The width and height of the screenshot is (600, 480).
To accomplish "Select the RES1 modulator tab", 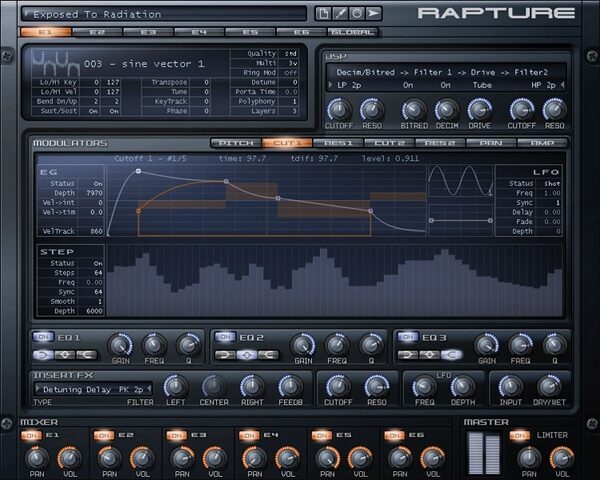I will pyautogui.click(x=338, y=143).
